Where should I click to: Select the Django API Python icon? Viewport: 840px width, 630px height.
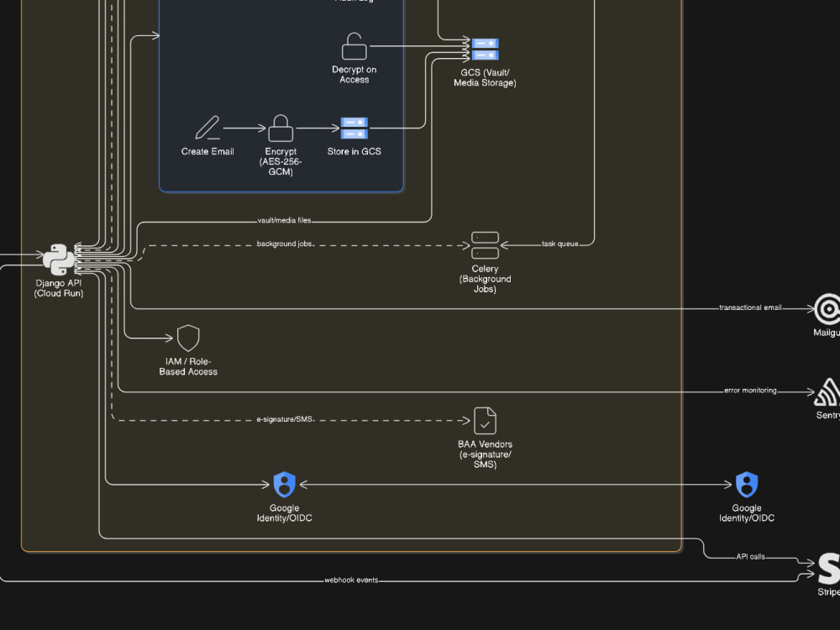point(59,260)
